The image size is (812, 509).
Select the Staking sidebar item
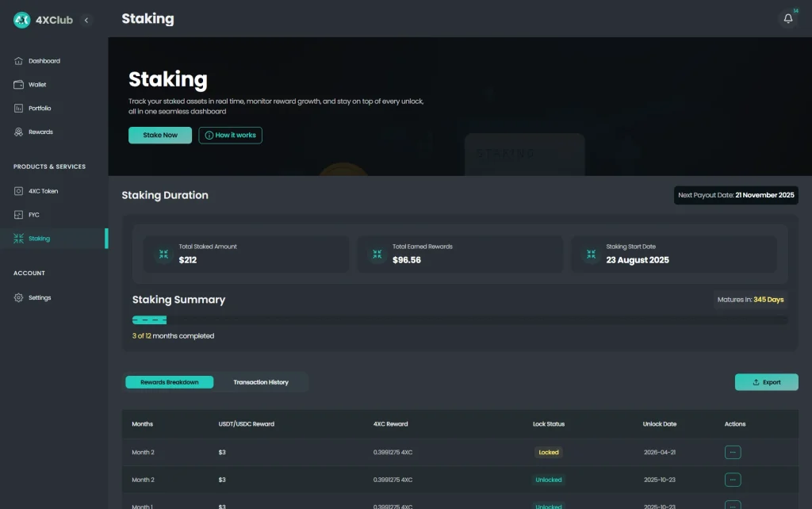[39, 239]
